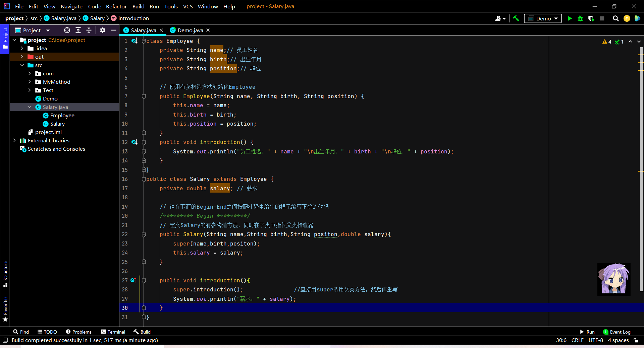Start Debug mode using the bug icon
Viewport: 644px width, 348px height.
pyautogui.click(x=580, y=18)
